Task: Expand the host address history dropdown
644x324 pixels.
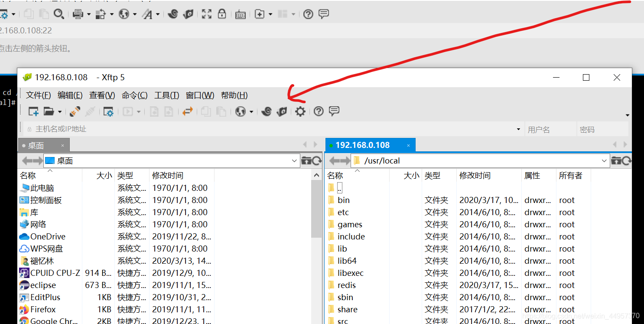Action: point(518,129)
